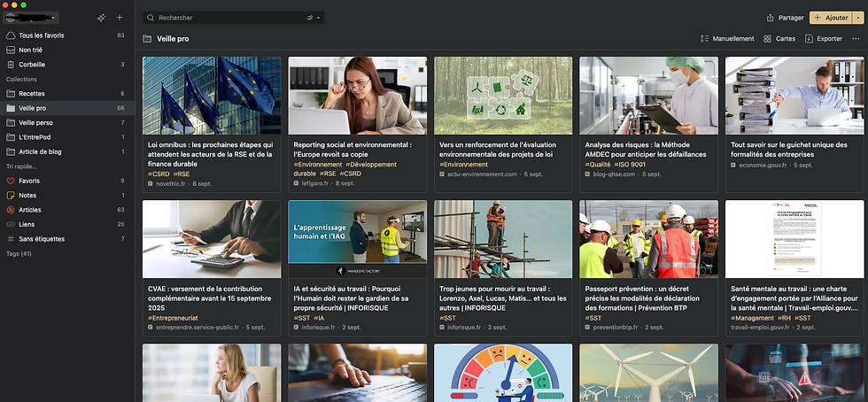Click the #Management tag
The image size is (868, 402).
point(752,318)
